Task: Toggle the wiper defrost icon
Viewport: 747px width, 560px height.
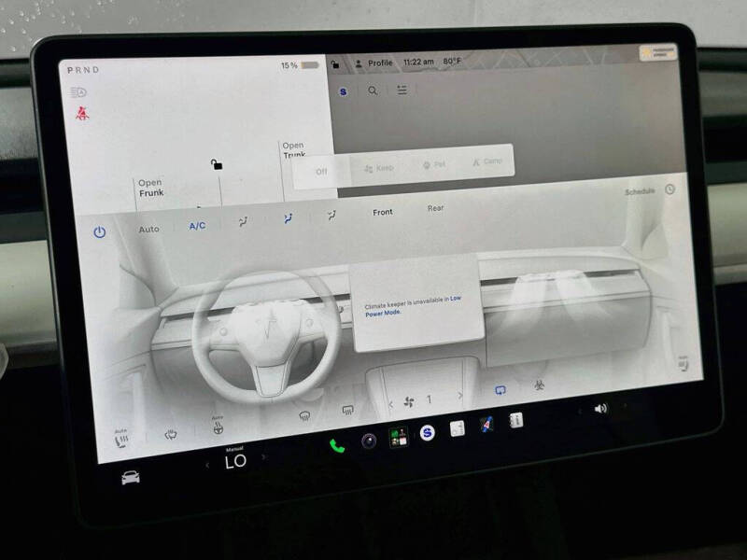Action: pos(171,434)
